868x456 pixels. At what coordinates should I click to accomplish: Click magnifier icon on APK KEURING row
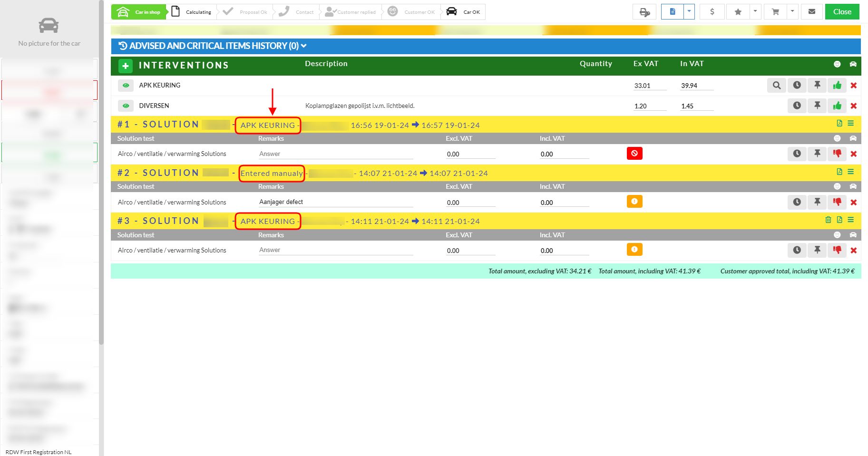(x=776, y=86)
